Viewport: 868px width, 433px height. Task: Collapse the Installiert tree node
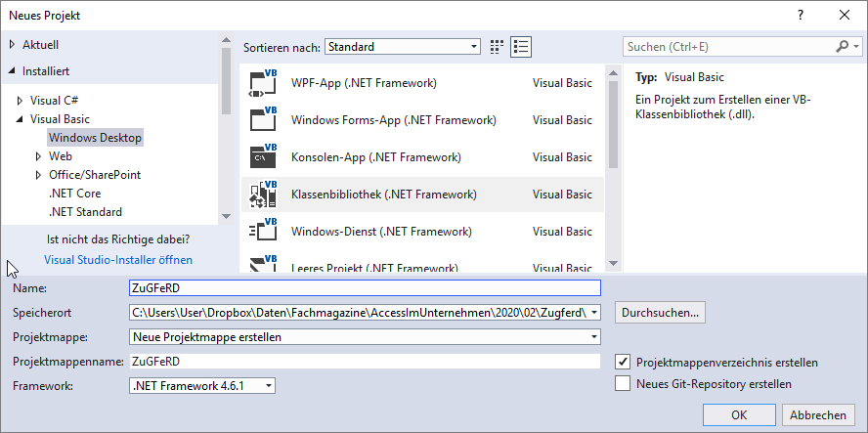(13, 71)
